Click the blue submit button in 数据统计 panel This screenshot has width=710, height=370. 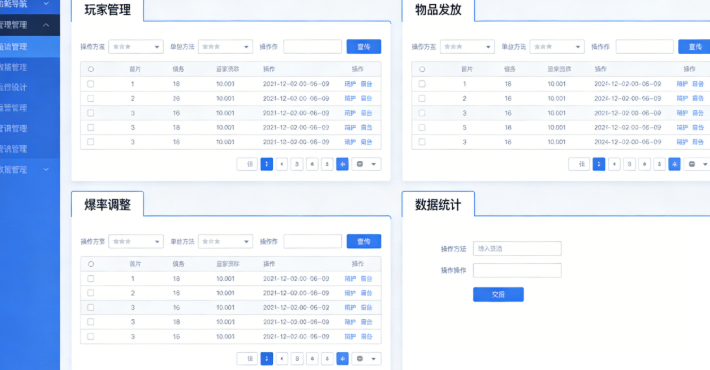pyautogui.click(x=498, y=294)
